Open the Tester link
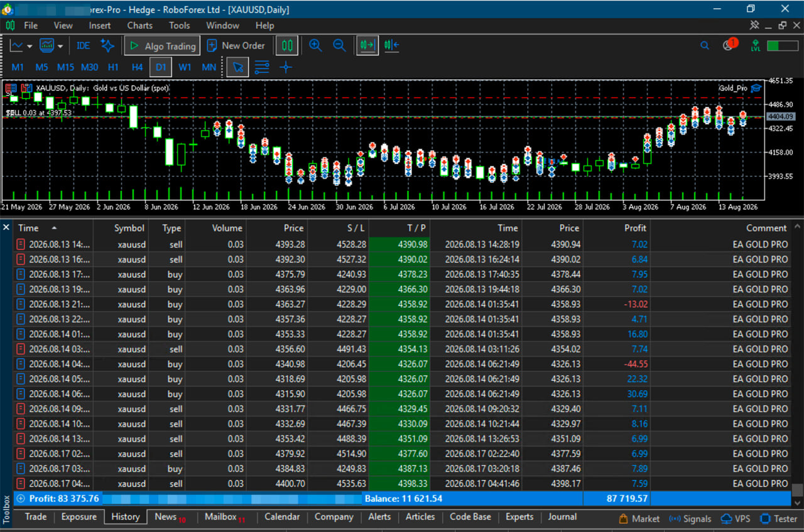The height and width of the screenshot is (532, 804). click(779, 519)
